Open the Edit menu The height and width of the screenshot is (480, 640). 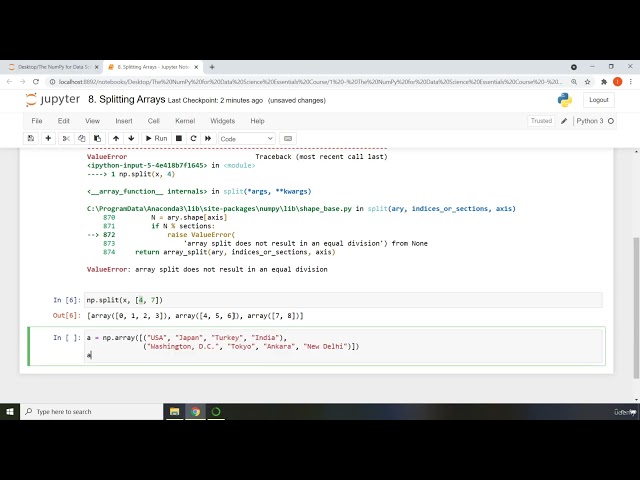(x=64, y=121)
